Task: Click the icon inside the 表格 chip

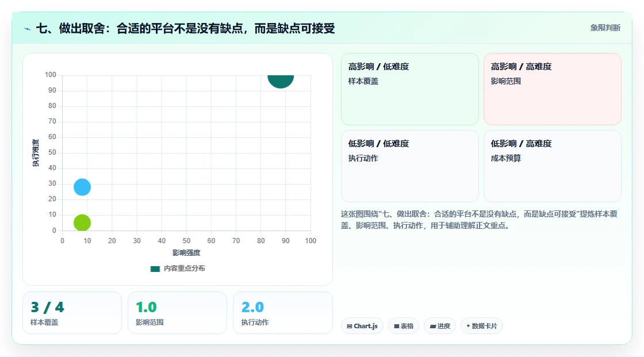Action: click(397, 326)
